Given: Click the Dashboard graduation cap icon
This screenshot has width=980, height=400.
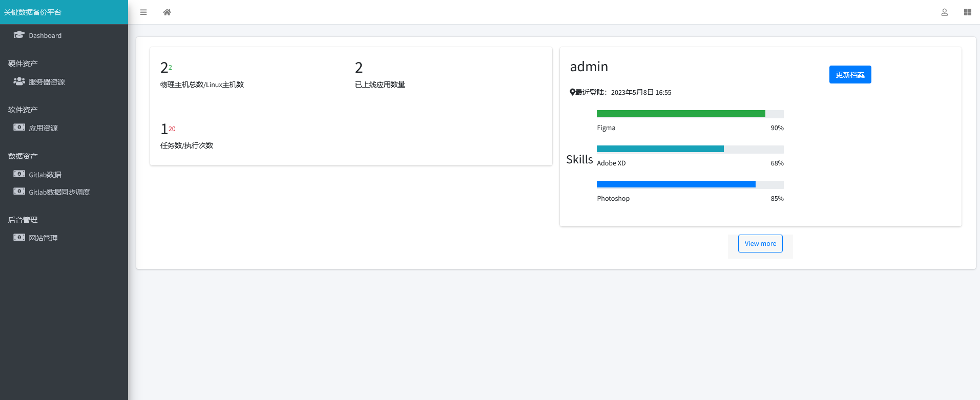Looking at the screenshot, I should [19, 35].
